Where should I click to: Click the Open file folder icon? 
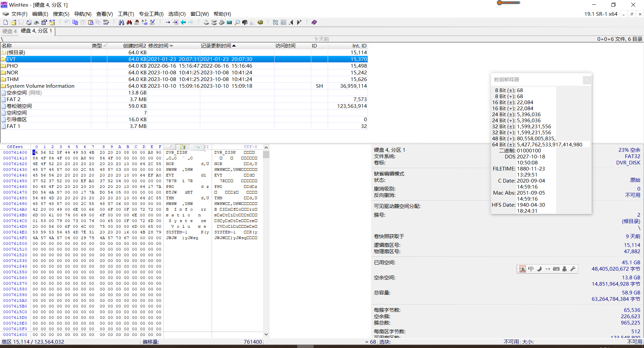(13, 22)
